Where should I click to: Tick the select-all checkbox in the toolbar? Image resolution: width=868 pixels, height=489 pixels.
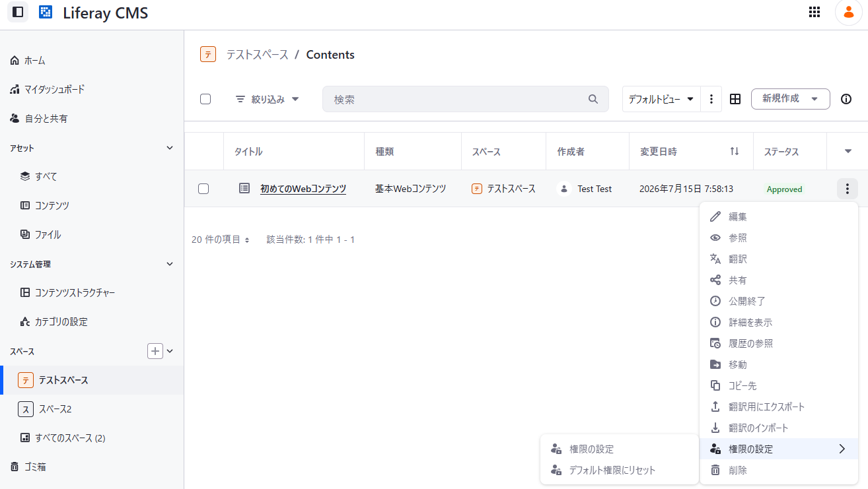[205, 99]
